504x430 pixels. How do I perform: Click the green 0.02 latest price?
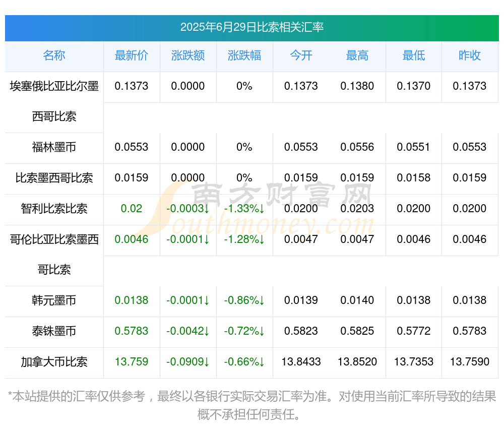(132, 209)
